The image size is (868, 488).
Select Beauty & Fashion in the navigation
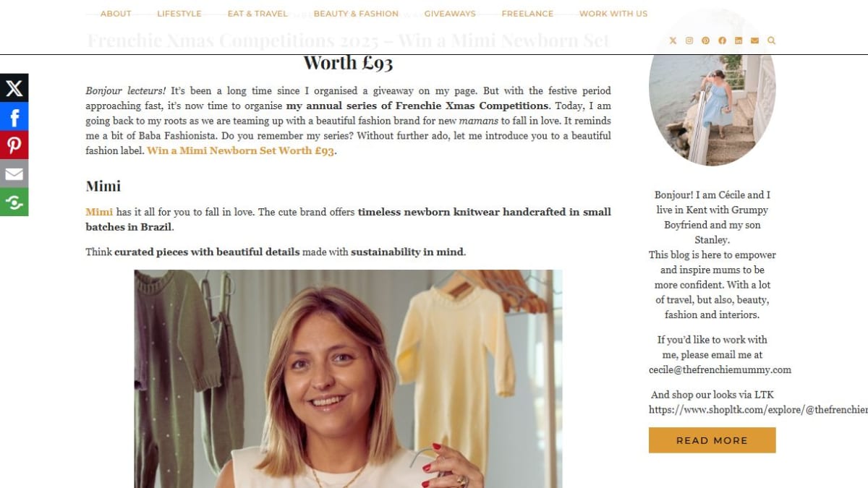[x=356, y=14]
